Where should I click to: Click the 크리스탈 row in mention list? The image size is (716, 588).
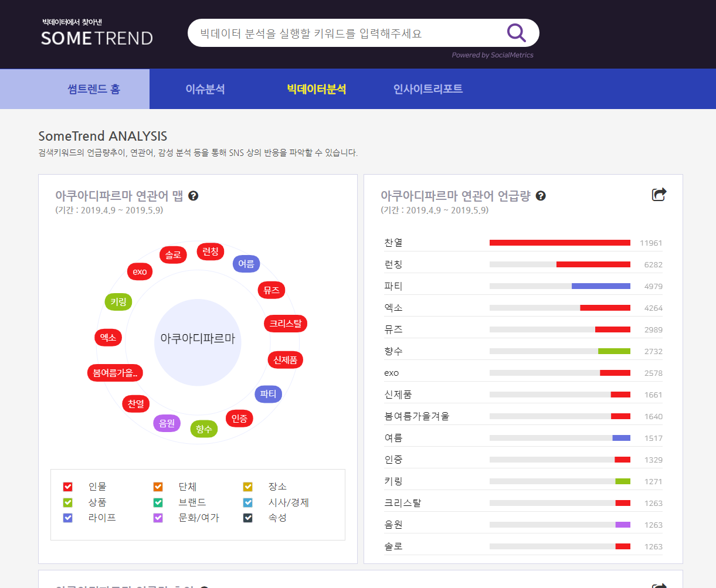[523, 503]
